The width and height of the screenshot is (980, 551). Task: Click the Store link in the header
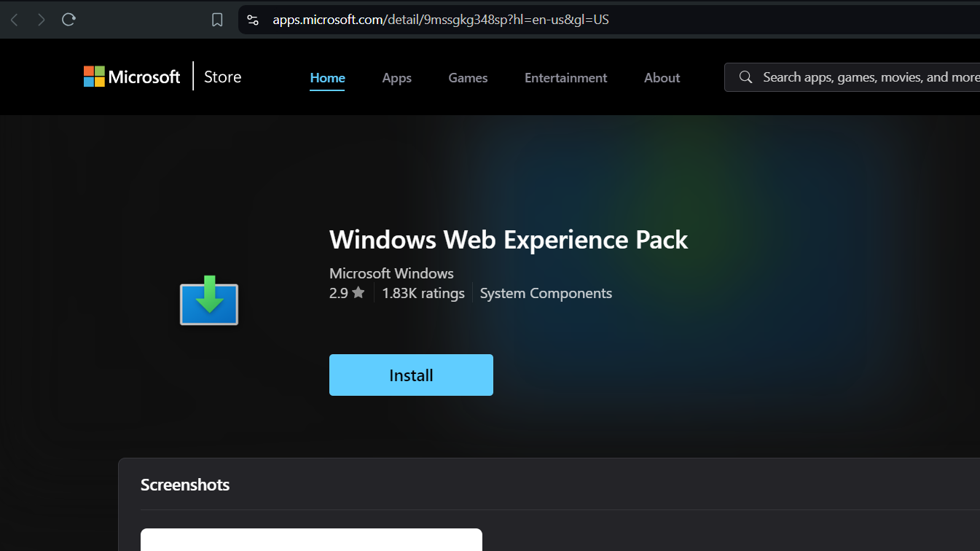[222, 77]
